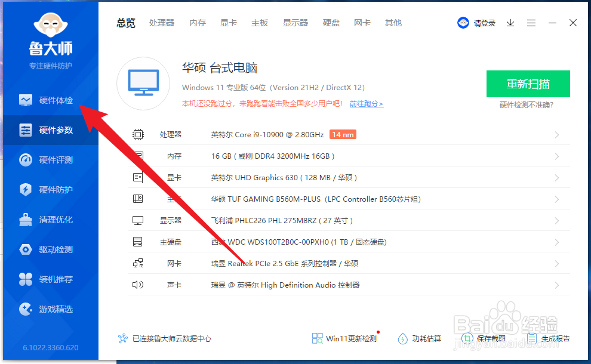Click the 声卡 speaker icon
Viewport: 591px width, 364px height.
[138, 285]
